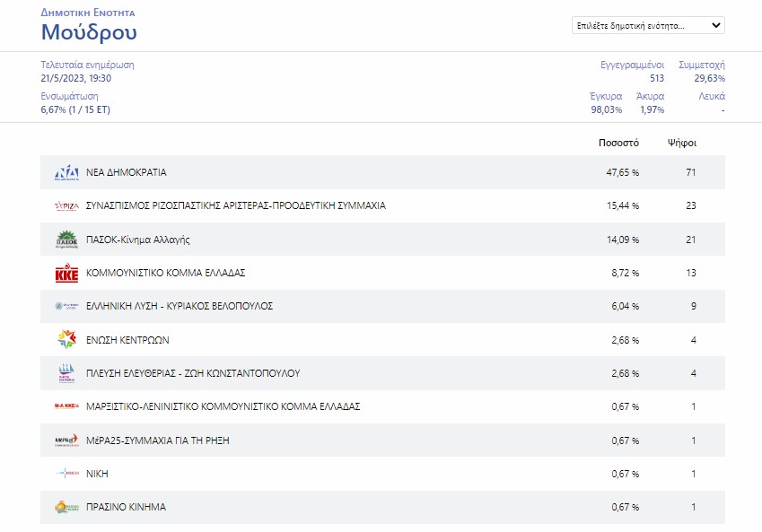Click the Πλεύση Ελευθερίας ship logo
The width and height of the screenshot is (762, 532).
(x=66, y=373)
